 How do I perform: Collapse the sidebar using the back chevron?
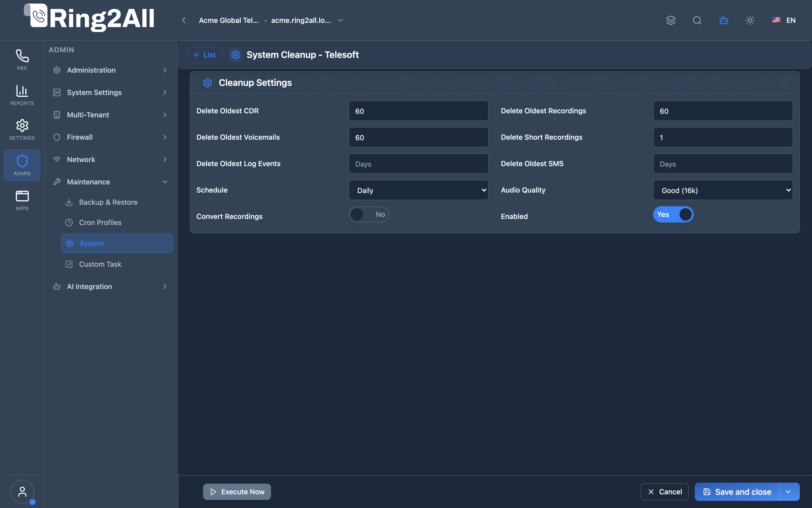[x=184, y=21]
